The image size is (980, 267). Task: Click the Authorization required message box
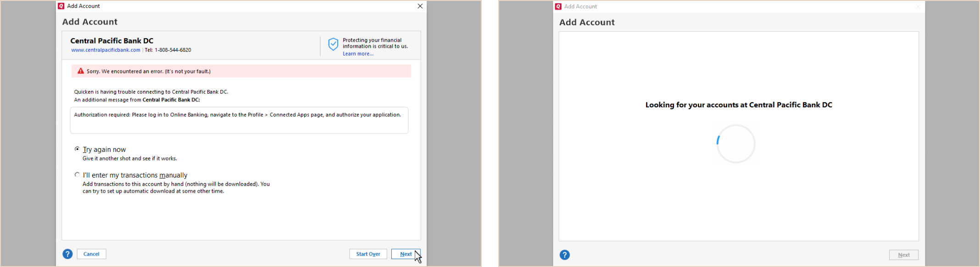(x=239, y=120)
